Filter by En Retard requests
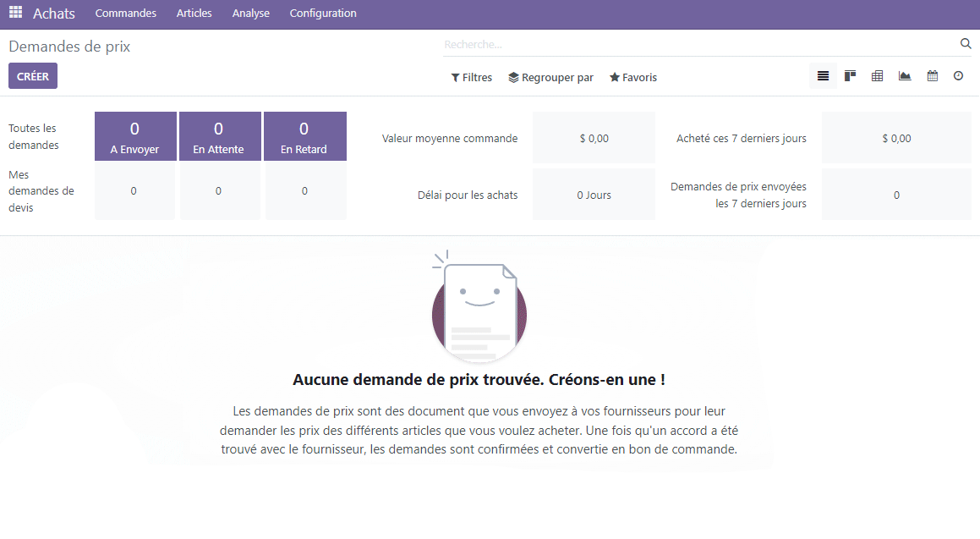 coord(305,136)
